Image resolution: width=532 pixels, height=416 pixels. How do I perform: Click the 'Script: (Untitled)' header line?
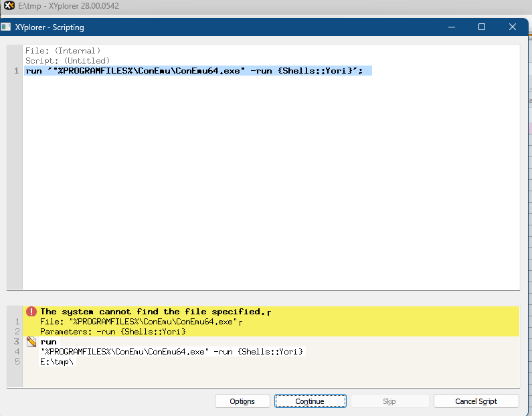pyautogui.click(x=67, y=61)
